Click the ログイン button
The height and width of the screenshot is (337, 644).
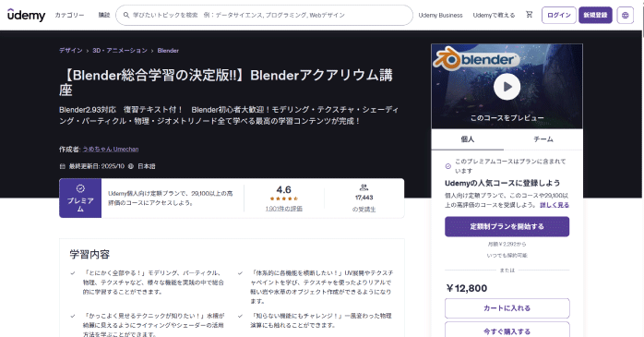point(559,15)
